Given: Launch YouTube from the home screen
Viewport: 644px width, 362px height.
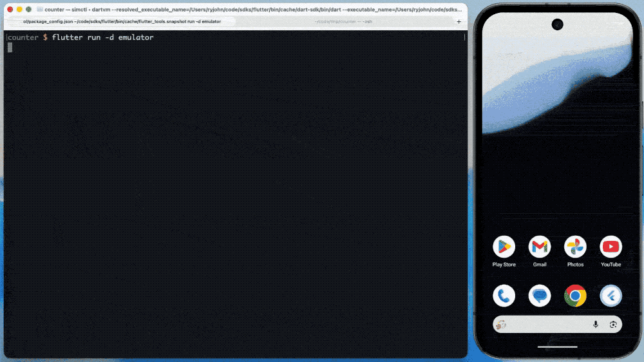Looking at the screenshot, I should (x=611, y=247).
